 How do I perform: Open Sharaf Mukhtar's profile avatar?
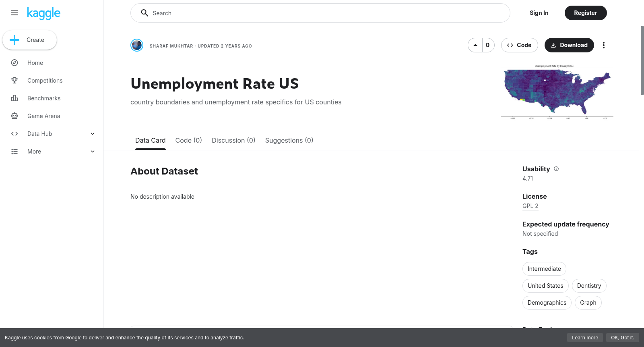(x=137, y=45)
